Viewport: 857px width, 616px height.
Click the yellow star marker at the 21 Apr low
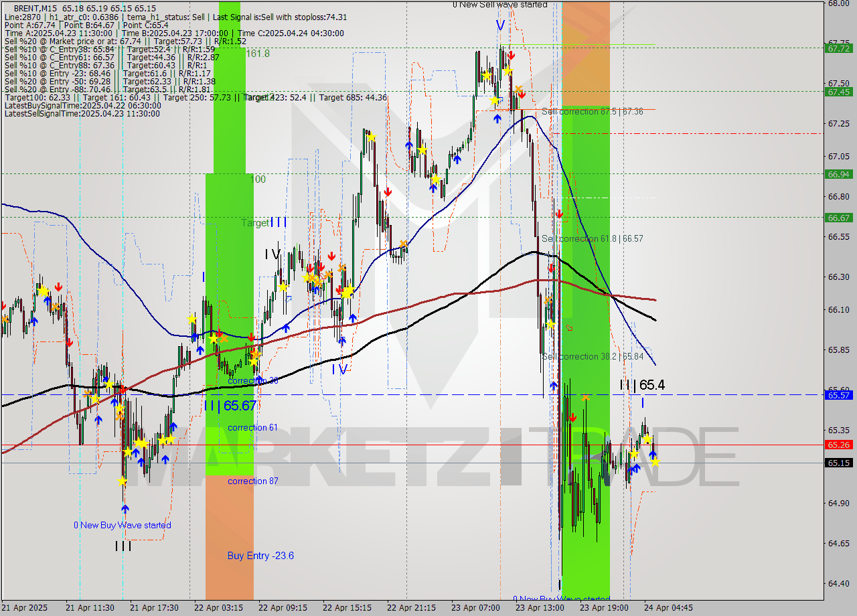pos(123,481)
